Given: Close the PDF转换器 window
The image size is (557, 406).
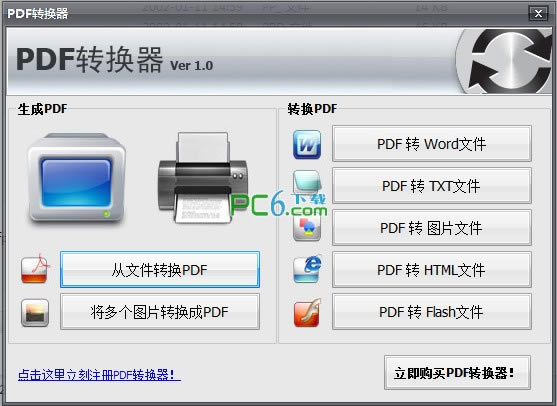Looking at the screenshot, I should pyautogui.click(x=538, y=13).
